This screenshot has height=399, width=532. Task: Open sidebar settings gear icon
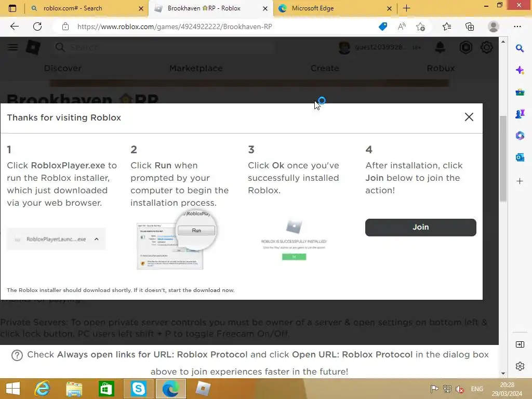tap(520, 366)
